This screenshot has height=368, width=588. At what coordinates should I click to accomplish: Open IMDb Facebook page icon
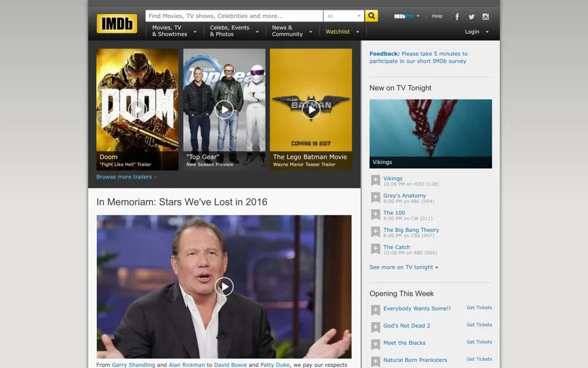[x=457, y=17]
